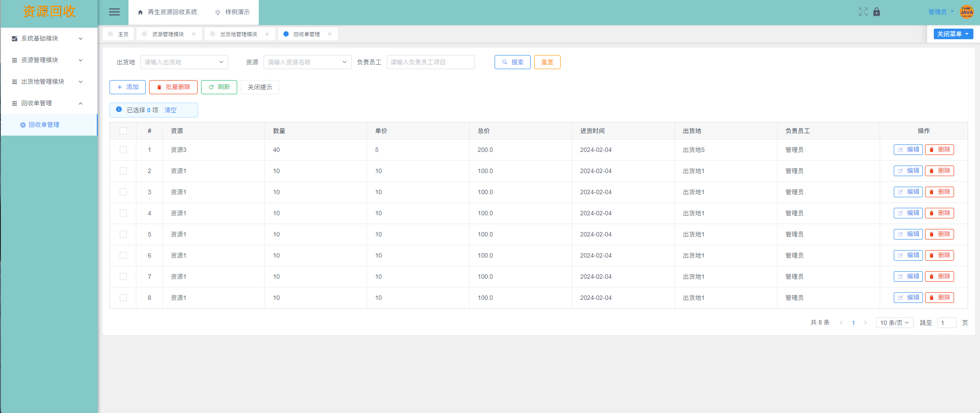Click the hamburger menu collapse icon

pyautogui.click(x=114, y=12)
